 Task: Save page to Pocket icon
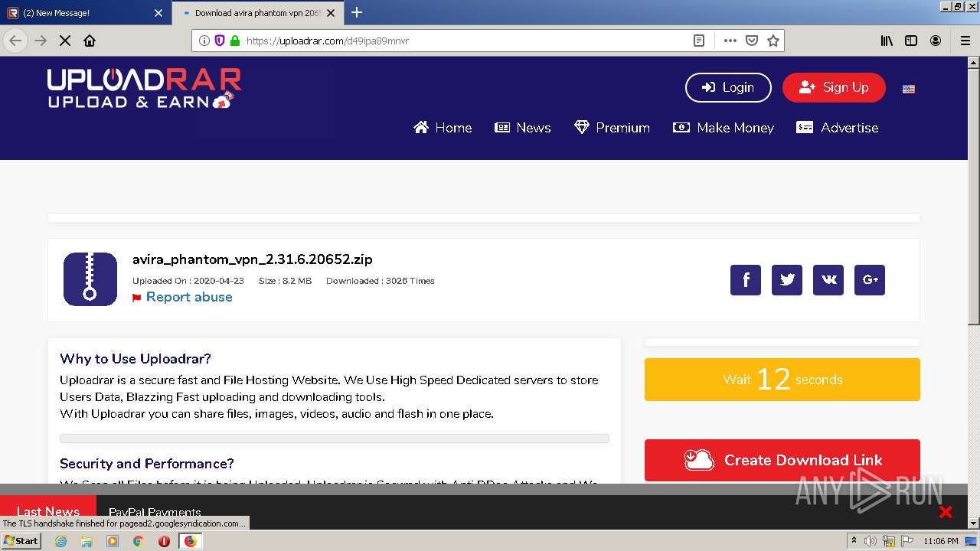click(x=752, y=41)
